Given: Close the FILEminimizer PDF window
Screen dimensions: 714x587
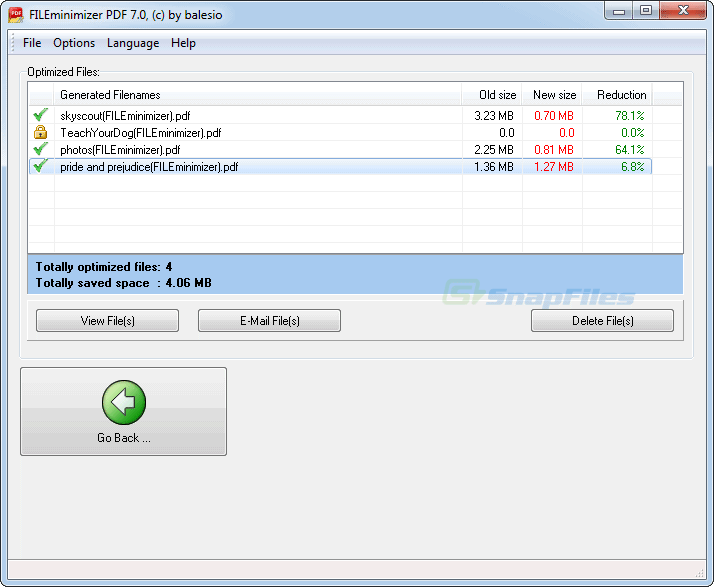Looking at the screenshot, I should click(x=683, y=11).
